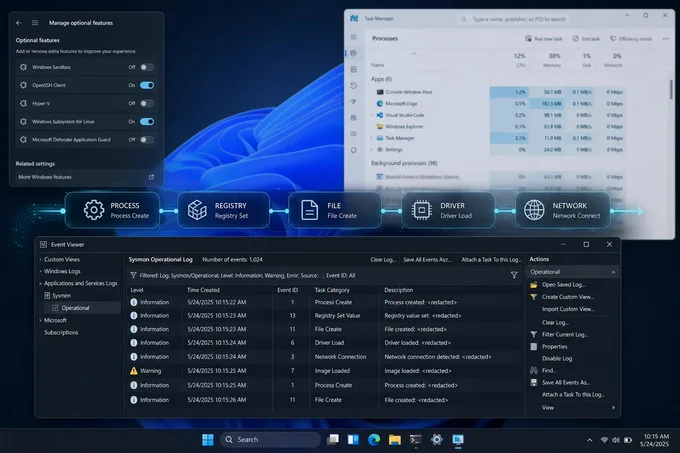Sort Task Manager by Network column

pyautogui.click(x=613, y=60)
